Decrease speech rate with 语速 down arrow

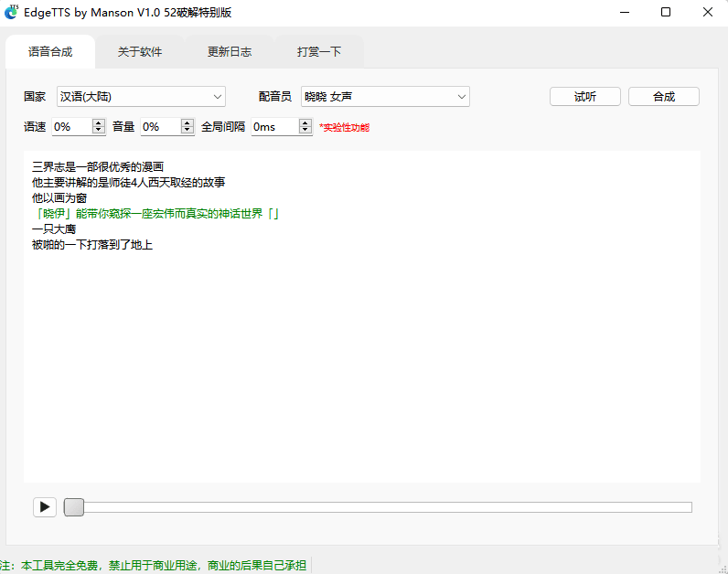click(99, 131)
